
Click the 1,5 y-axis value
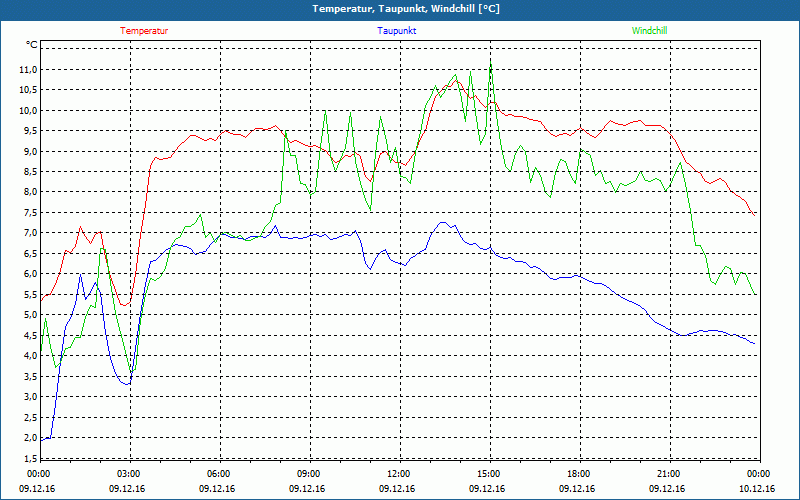30,458
